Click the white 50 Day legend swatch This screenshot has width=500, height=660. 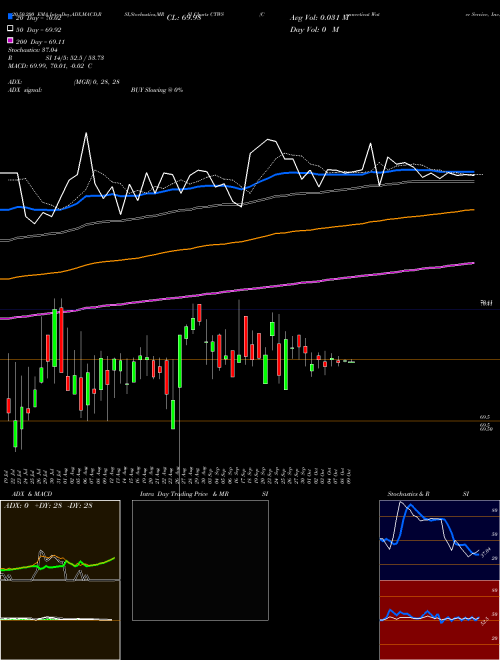tap(10, 29)
